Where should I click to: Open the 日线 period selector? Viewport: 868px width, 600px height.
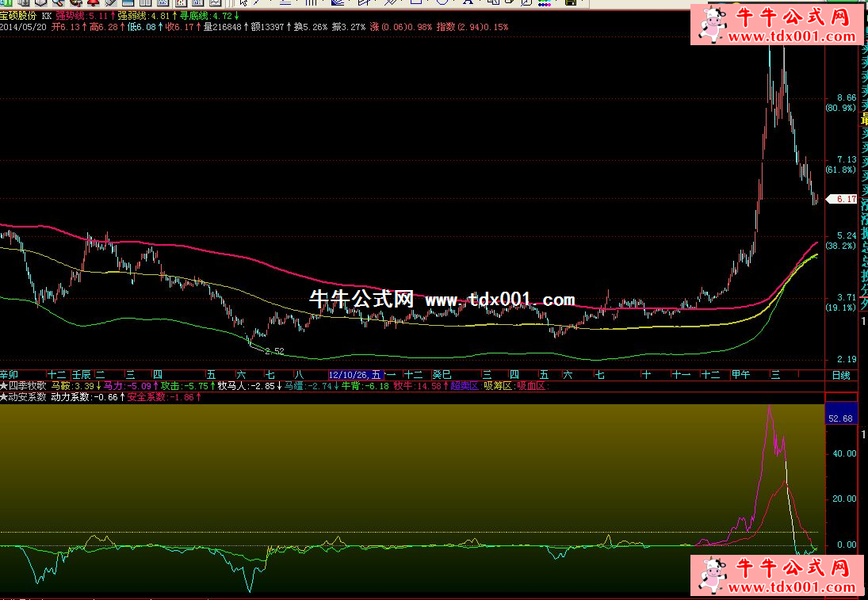point(840,375)
